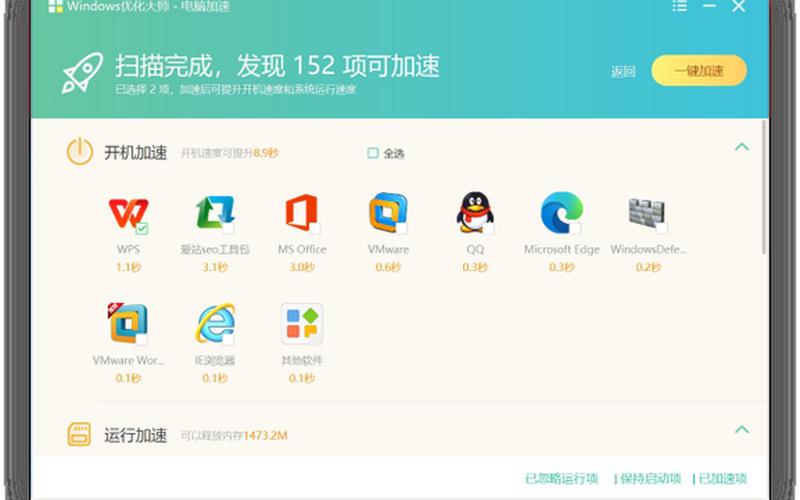Click the 1.1秒 time under WPS
This screenshot has width=800, height=500.
[x=128, y=267]
